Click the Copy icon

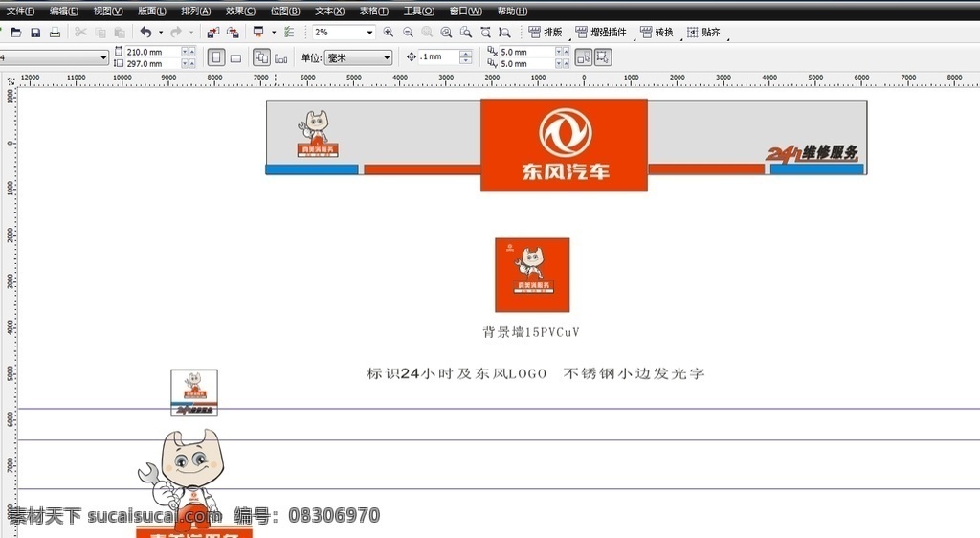pyautogui.click(x=100, y=33)
